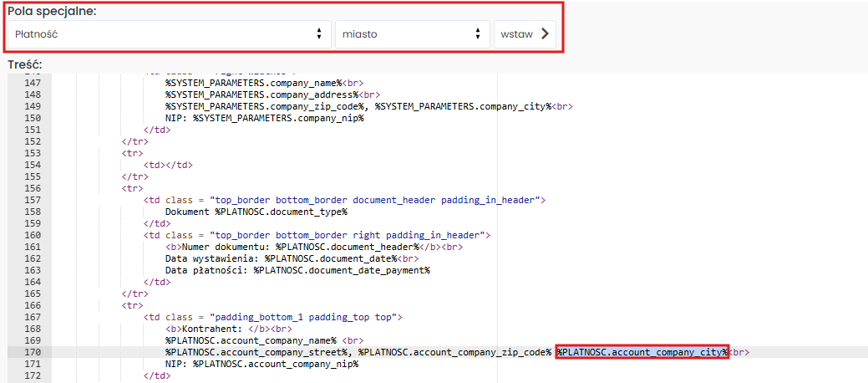Click line number 170 in the gutter

pyautogui.click(x=33, y=353)
